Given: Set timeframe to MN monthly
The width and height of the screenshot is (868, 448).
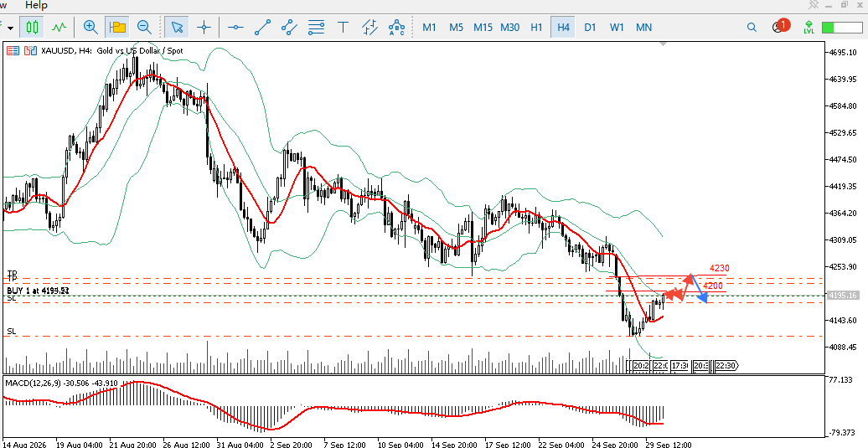Looking at the screenshot, I should click(643, 27).
